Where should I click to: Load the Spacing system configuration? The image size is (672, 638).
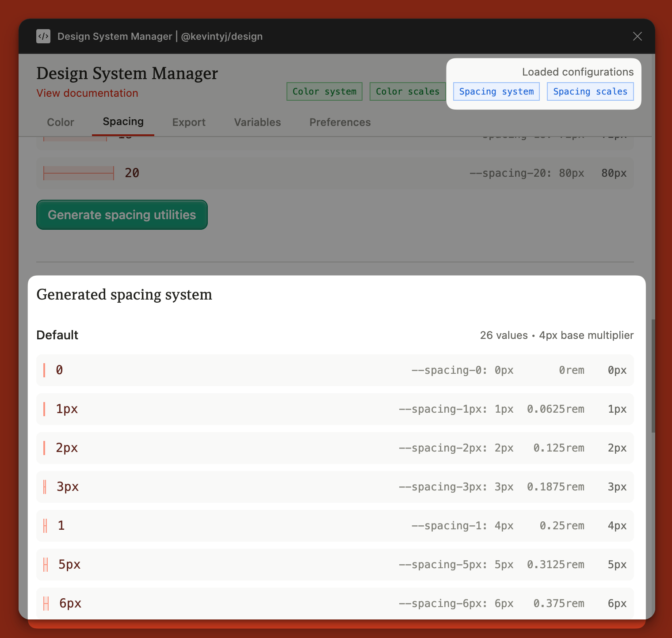[x=496, y=91]
